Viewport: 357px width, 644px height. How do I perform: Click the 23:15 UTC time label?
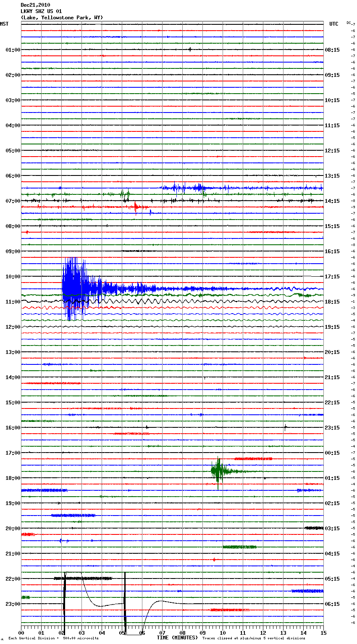[332, 428]
